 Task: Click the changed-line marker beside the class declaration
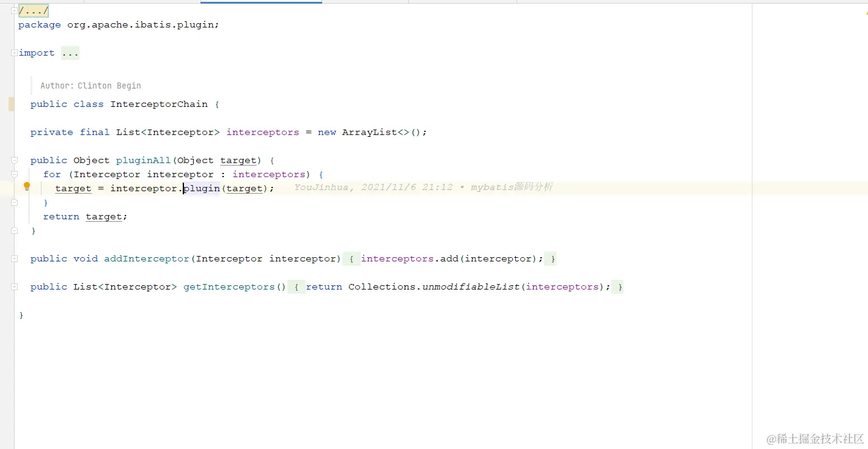(x=11, y=104)
